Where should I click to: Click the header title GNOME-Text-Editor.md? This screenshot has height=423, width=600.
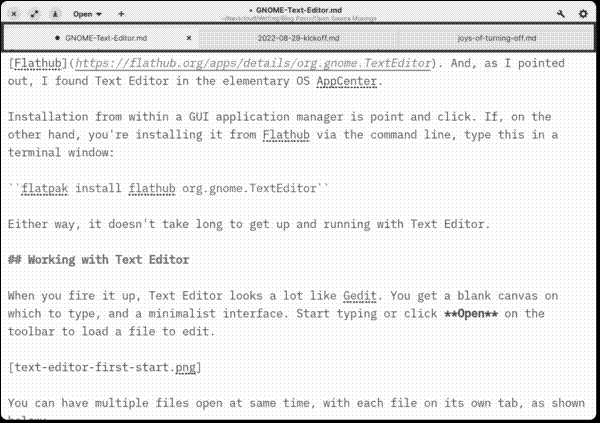coord(299,10)
